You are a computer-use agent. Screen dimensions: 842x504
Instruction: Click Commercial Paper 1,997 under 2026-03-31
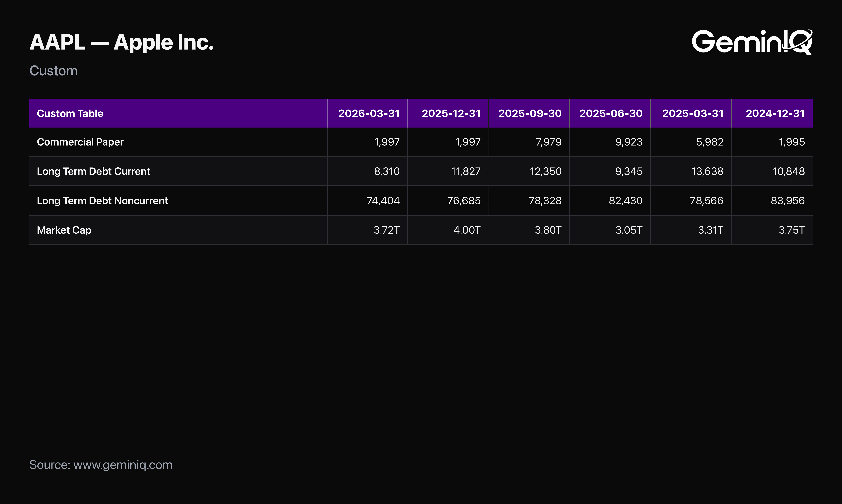pyautogui.click(x=387, y=142)
